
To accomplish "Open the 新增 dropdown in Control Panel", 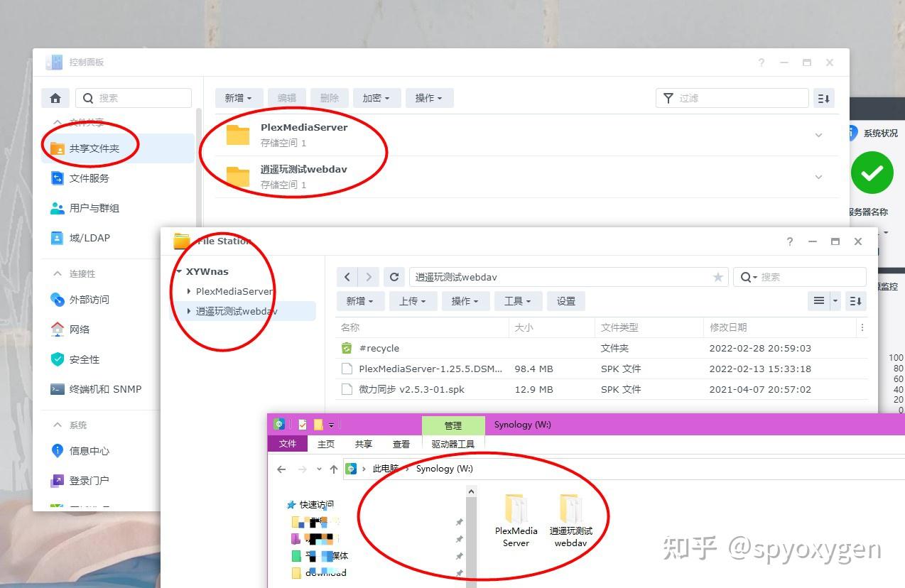I will coord(239,97).
